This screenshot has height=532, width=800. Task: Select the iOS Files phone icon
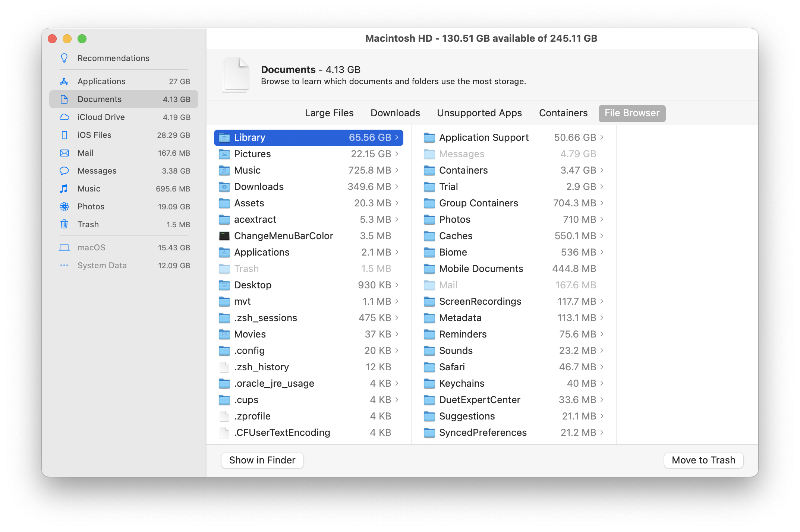65,135
